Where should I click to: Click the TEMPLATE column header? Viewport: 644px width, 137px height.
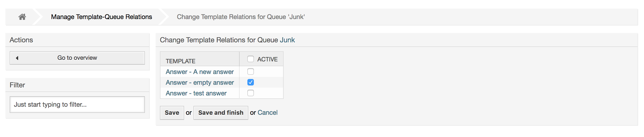click(181, 61)
